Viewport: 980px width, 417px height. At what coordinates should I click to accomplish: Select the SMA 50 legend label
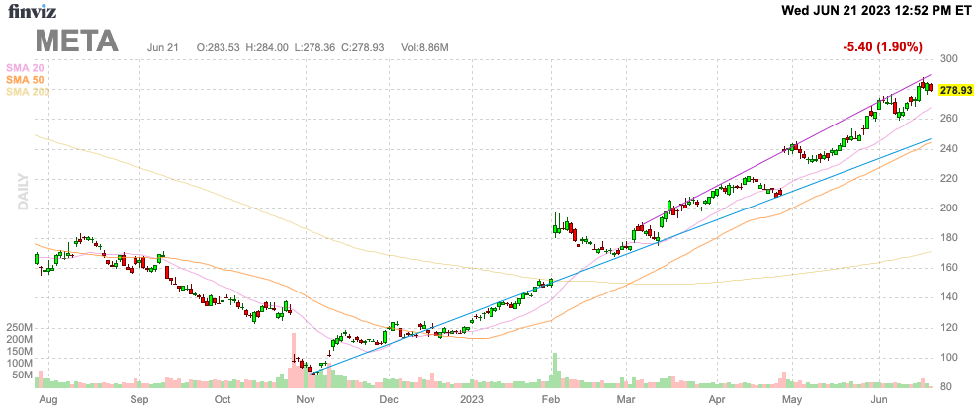25,79
